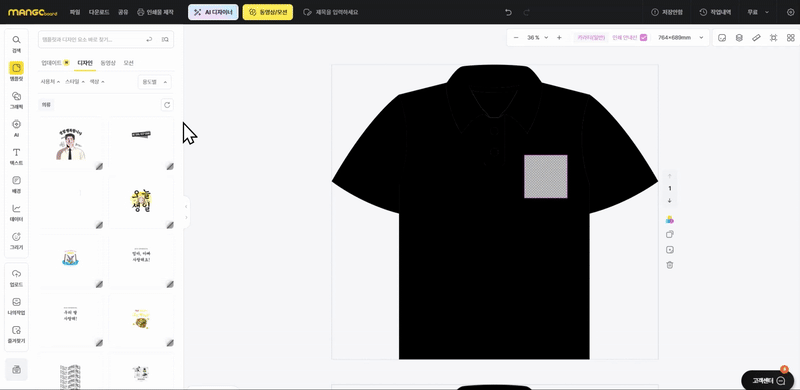Move page down with the down arrow

pyautogui.click(x=670, y=200)
